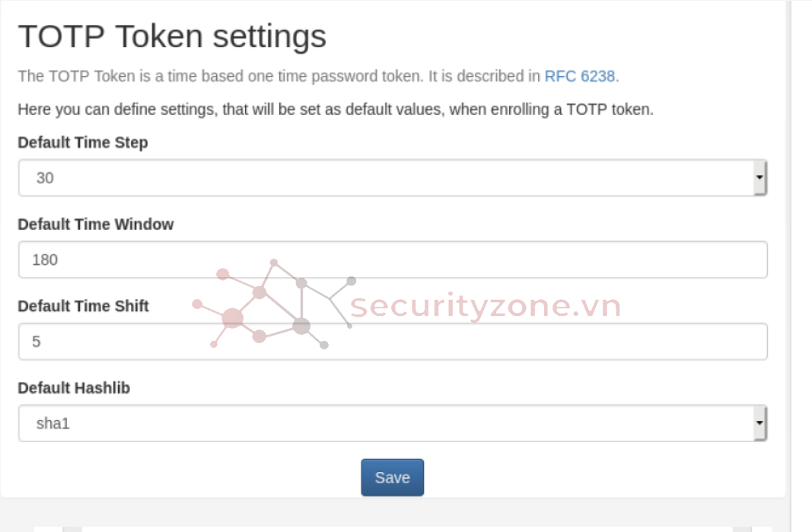Click the Default Time Window label
The width and height of the screenshot is (812, 532).
[96, 225]
